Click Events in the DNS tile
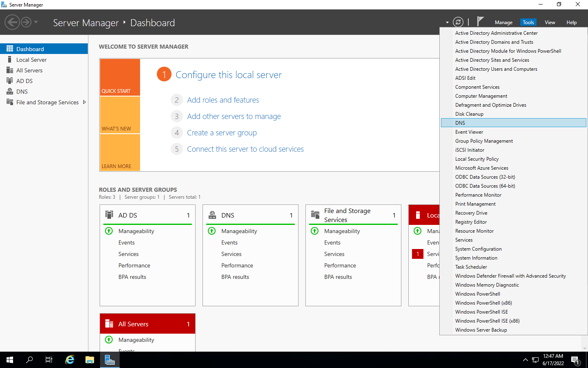This screenshot has width=588, height=368. (229, 242)
